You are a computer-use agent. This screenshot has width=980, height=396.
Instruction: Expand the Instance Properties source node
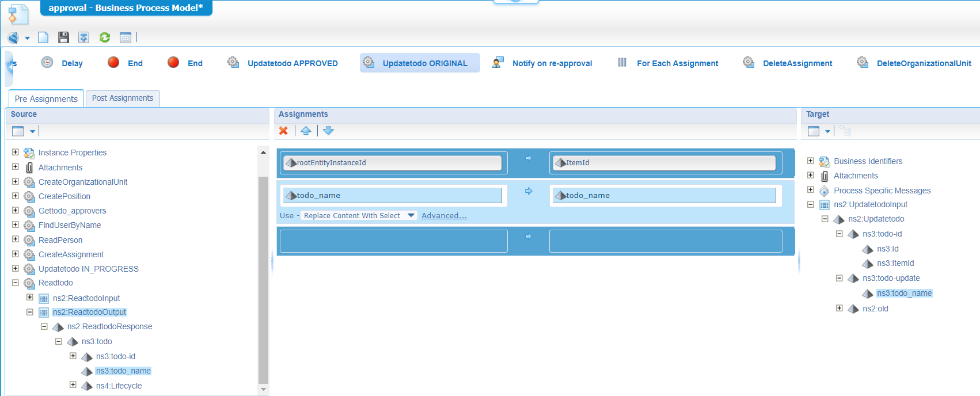coord(16,152)
